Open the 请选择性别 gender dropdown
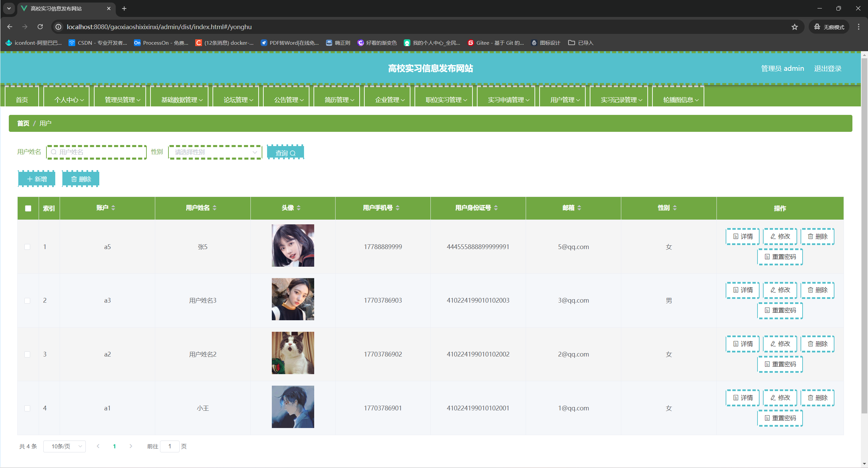This screenshot has width=868, height=468. tap(215, 152)
